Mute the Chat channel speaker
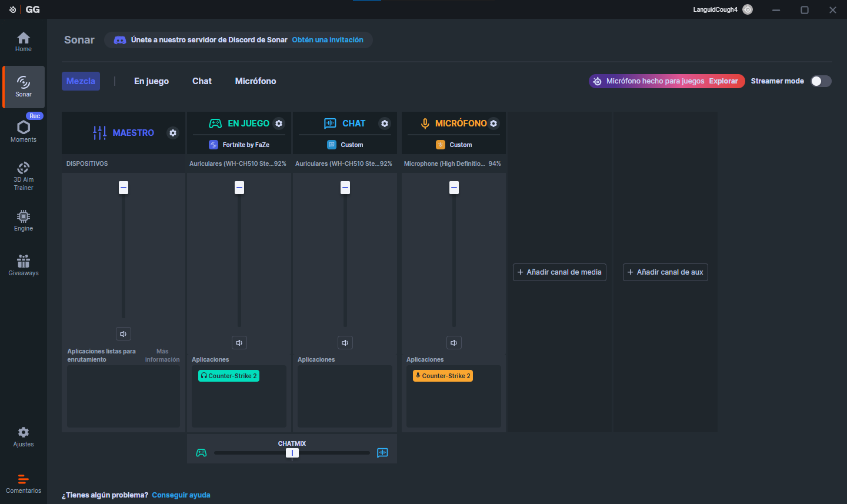Image resolution: width=847 pixels, height=504 pixels. 345,343
